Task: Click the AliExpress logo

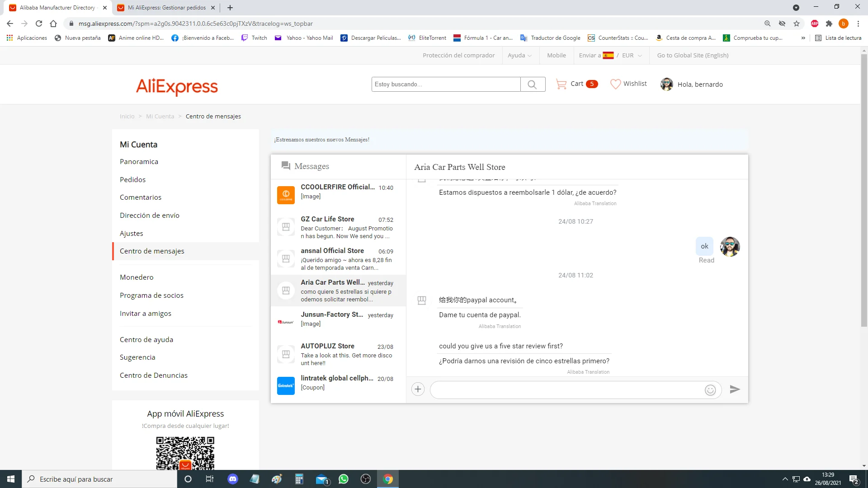Action: point(177,86)
